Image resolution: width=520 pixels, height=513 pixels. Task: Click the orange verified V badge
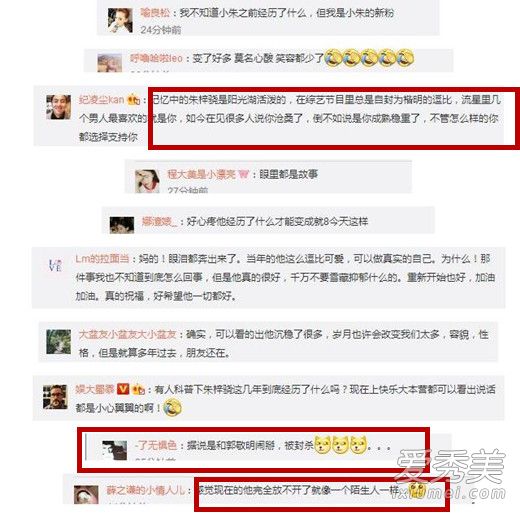coord(123,389)
